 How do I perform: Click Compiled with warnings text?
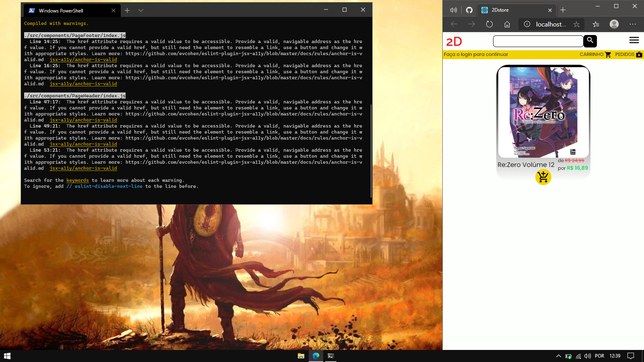click(x=56, y=23)
